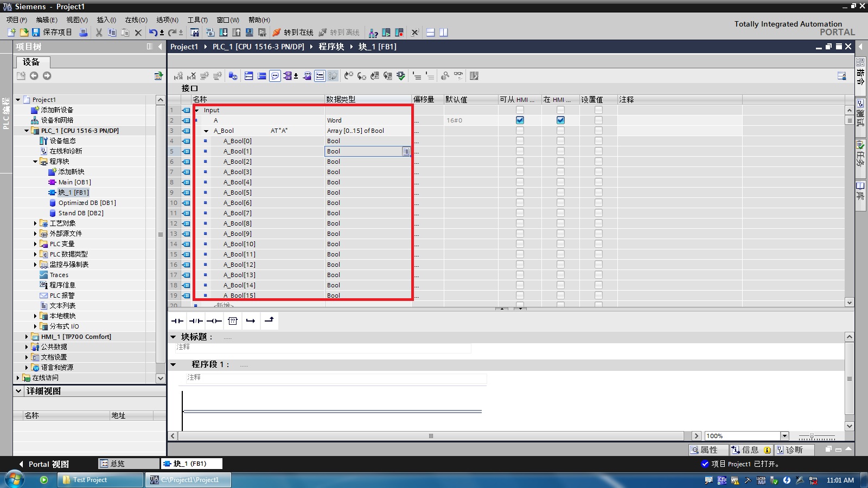Insert a normally open contact
Screen dimensions: 868x488
tap(177, 321)
